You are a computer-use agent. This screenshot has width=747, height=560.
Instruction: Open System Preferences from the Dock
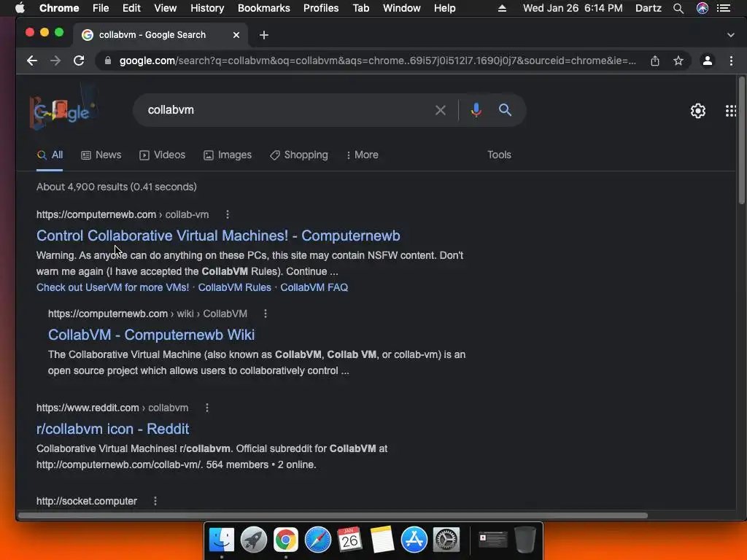tap(446, 540)
